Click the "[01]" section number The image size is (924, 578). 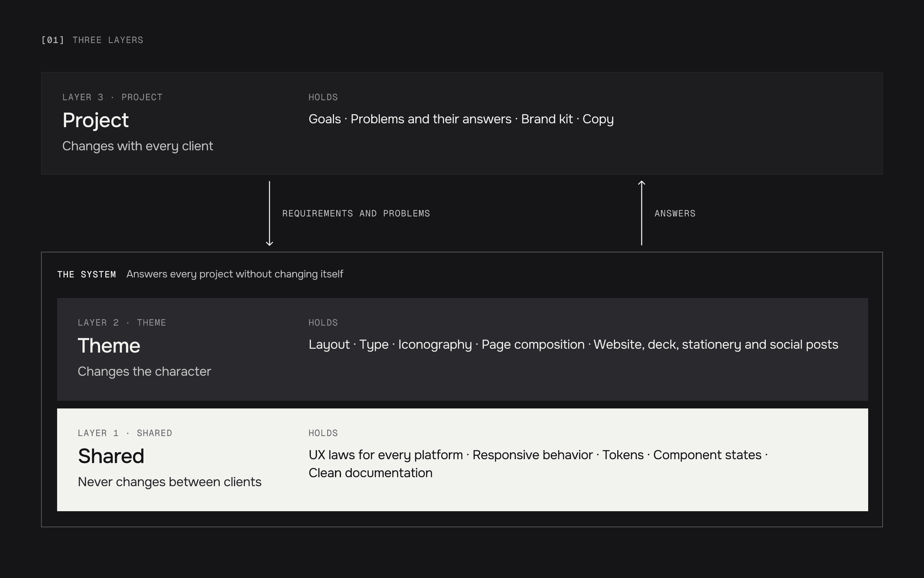tap(53, 40)
